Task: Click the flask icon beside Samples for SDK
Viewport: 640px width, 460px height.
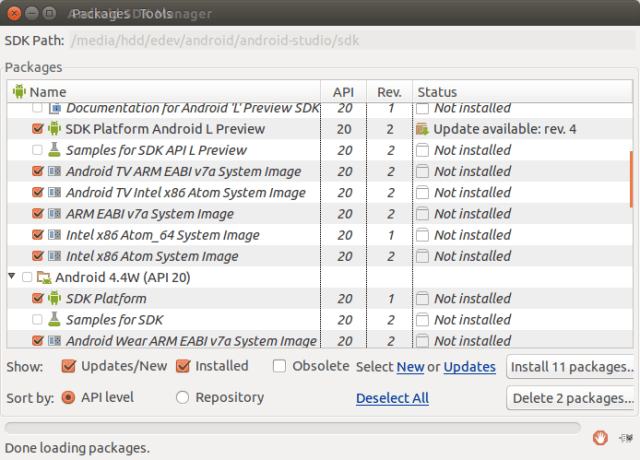Action: 54,320
